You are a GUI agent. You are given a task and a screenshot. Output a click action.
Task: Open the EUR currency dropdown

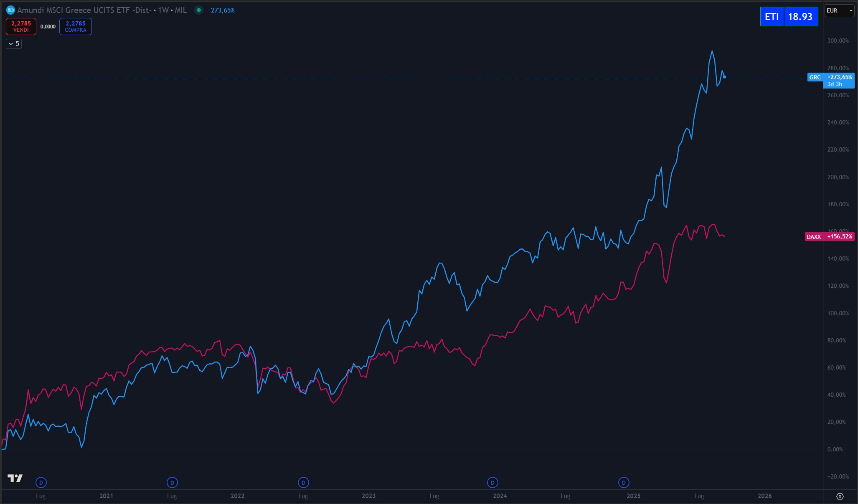coord(839,10)
